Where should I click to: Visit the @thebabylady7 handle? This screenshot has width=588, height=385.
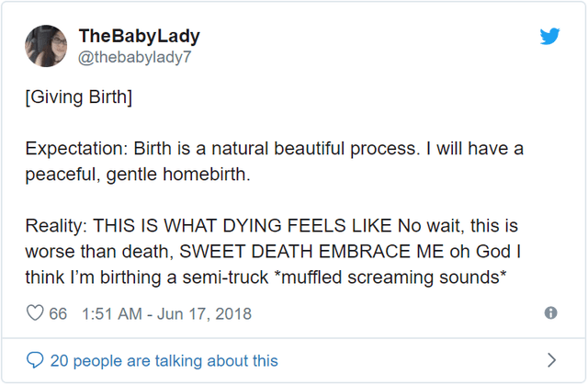point(135,57)
